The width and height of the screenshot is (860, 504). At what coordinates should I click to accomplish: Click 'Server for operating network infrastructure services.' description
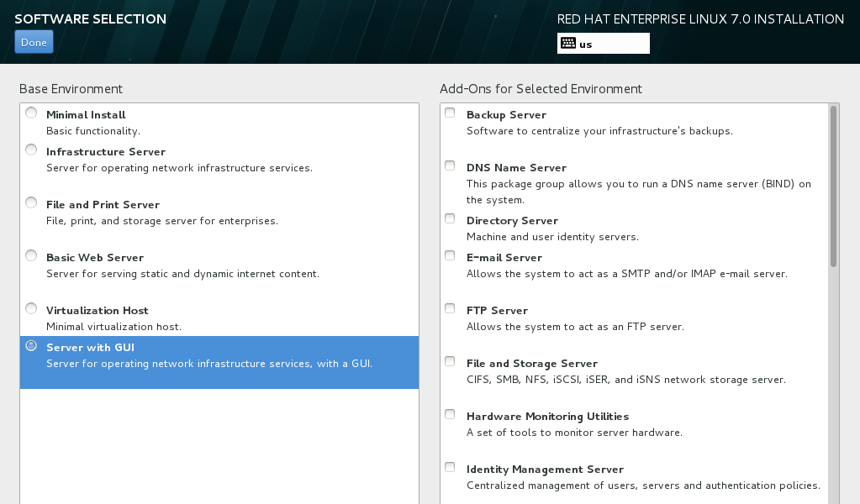(179, 168)
